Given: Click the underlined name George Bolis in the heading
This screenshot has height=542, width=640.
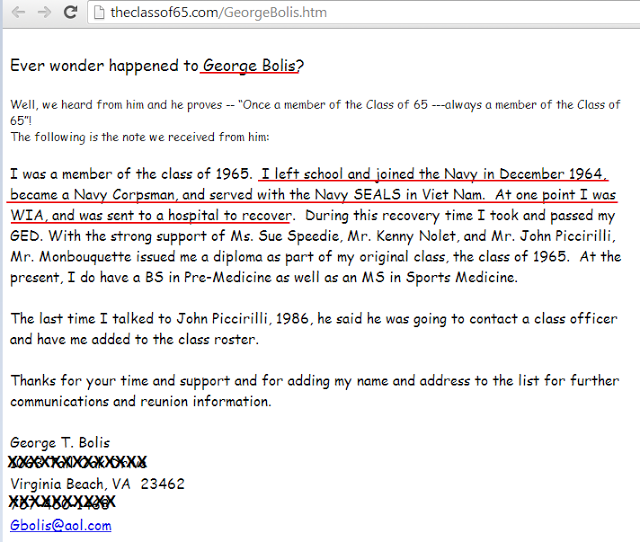Looking at the screenshot, I should pyautogui.click(x=249, y=66).
